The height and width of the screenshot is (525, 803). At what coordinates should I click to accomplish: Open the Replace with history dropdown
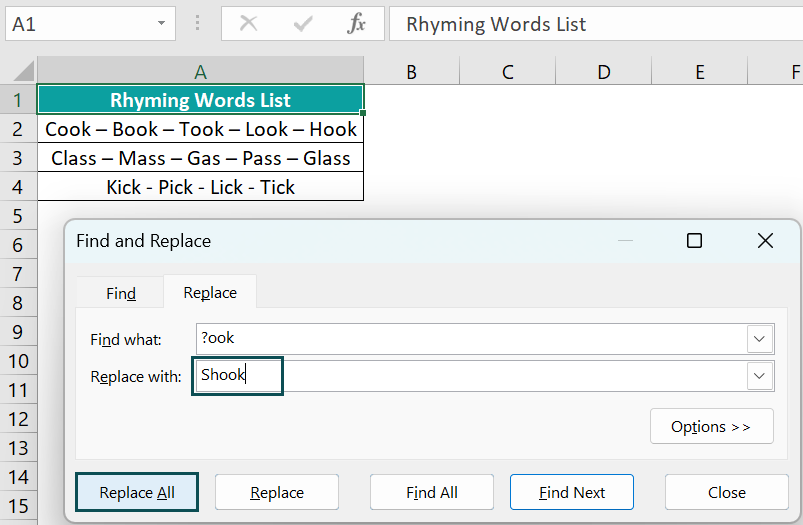pos(759,376)
